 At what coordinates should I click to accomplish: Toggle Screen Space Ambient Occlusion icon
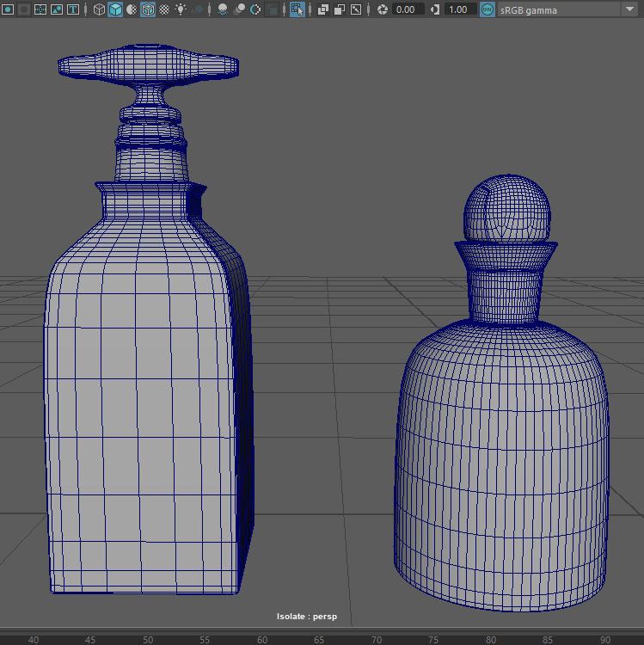(223, 9)
